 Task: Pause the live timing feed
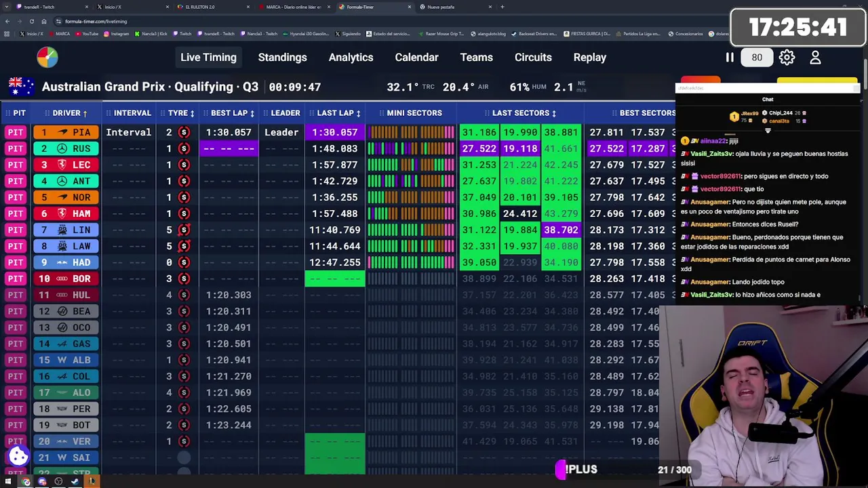click(730, 58)
